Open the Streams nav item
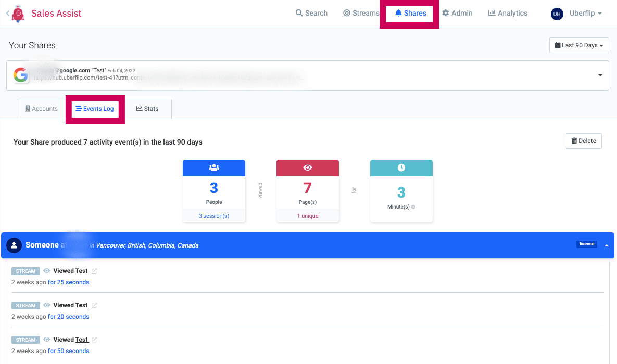The height and width of the screenshot is (364, 617). point(361,13)
